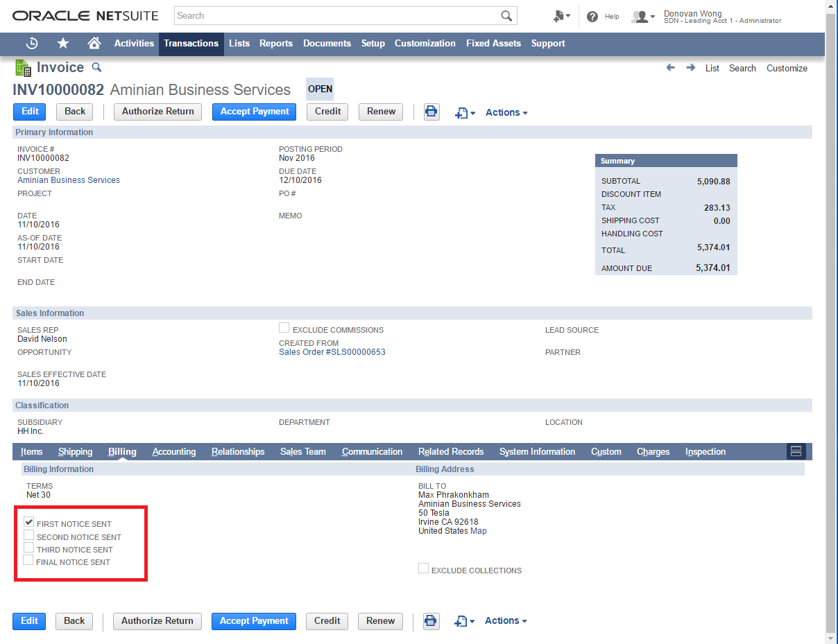Open Aminian Business Services customer link
Screen dimensions: 838x644
[x=69, y=180]
